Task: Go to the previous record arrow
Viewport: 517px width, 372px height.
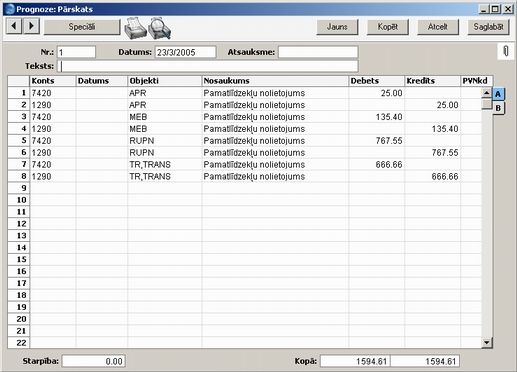Action: click(14, 26)
